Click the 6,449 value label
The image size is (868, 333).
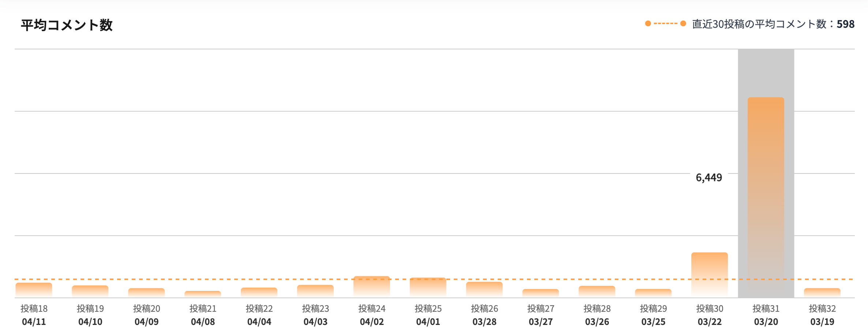coord(709,178)
